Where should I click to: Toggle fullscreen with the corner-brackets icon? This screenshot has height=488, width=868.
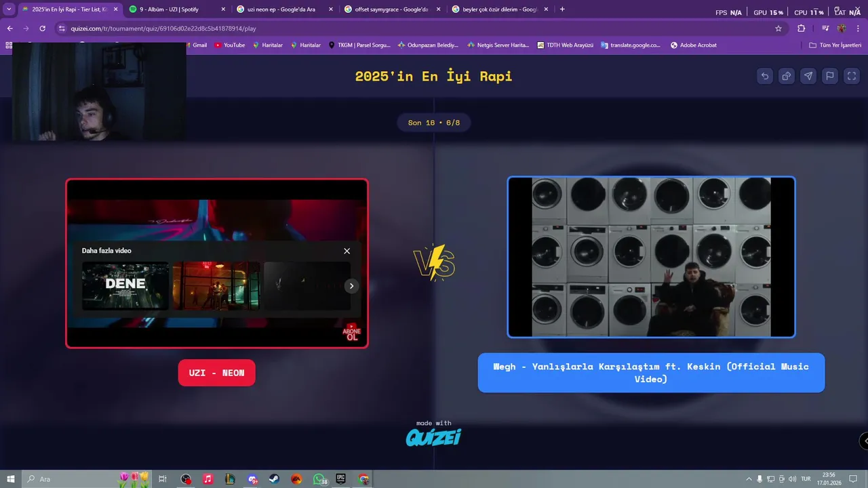click(852, 76)
